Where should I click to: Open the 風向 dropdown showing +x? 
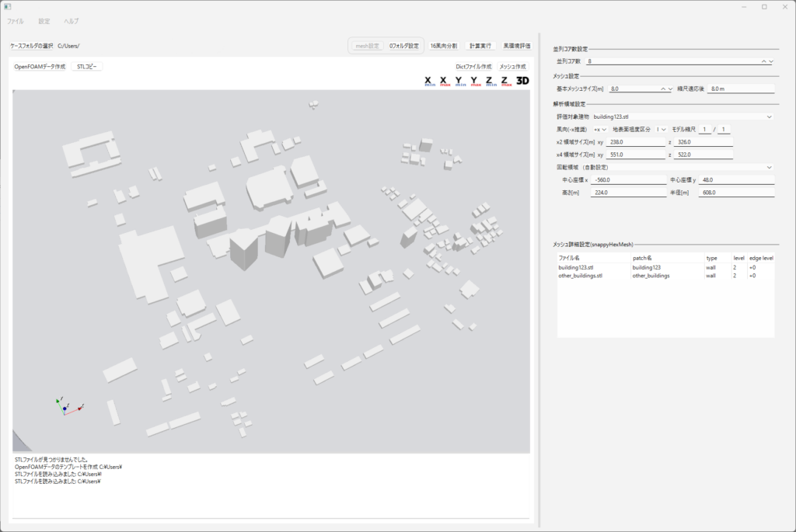[600, 130]
